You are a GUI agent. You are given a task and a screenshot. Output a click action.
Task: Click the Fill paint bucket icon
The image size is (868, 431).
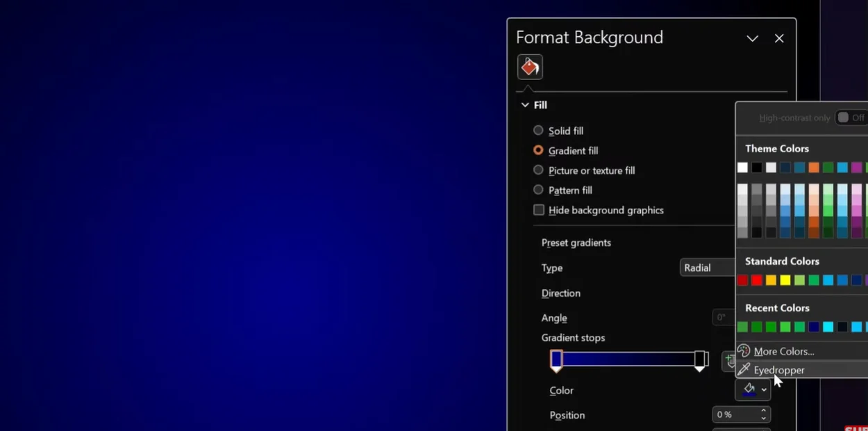tap(530, 67)
